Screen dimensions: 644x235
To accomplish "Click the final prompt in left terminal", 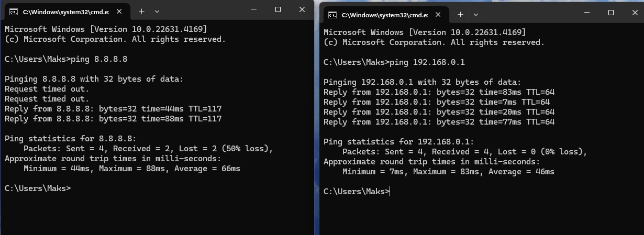I will point(37,188).
